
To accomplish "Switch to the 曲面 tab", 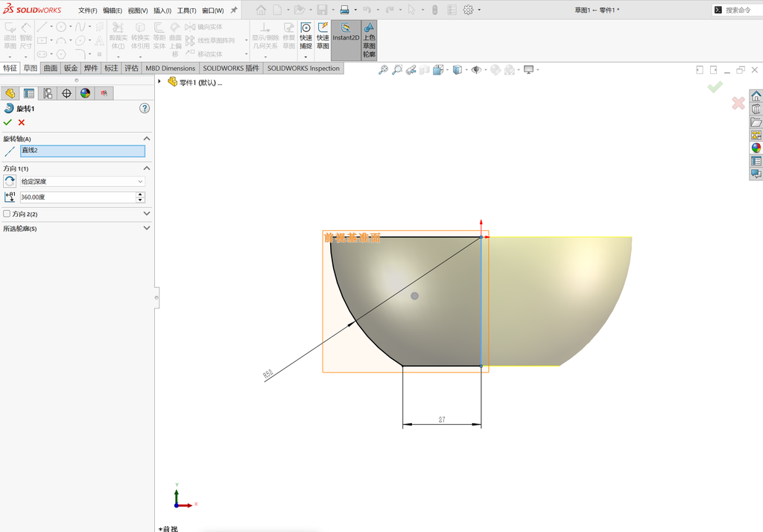I will pos(51,68).
